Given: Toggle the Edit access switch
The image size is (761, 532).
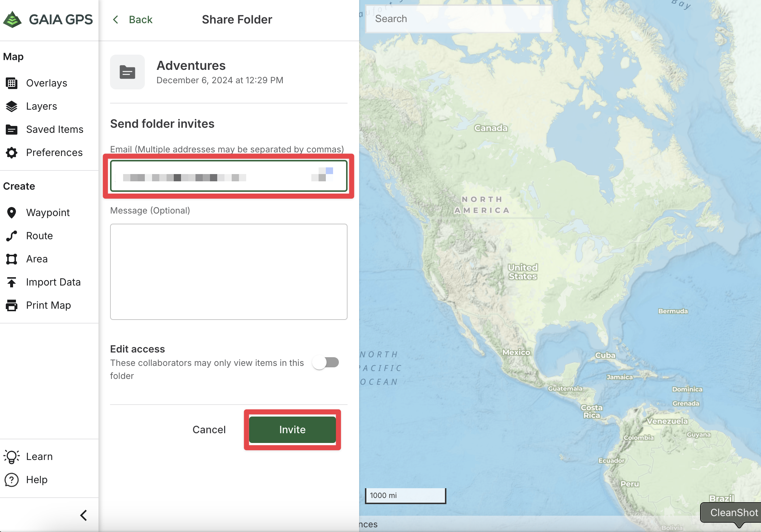Looking at the screenshot, I should click(326, 363).
